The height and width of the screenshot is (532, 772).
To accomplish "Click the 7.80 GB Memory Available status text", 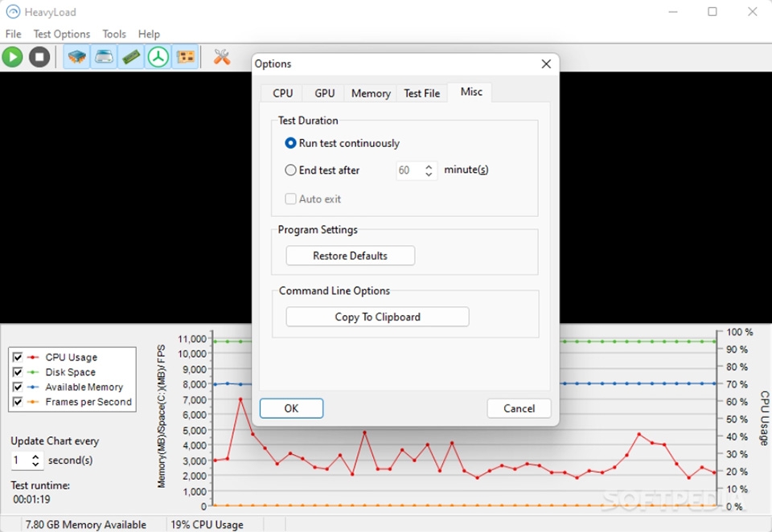I will point(86,525).
